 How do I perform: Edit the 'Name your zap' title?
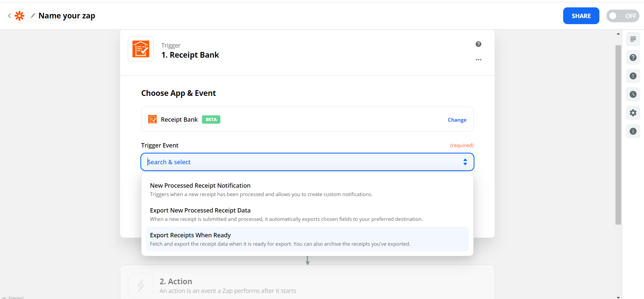click(67, 16)
